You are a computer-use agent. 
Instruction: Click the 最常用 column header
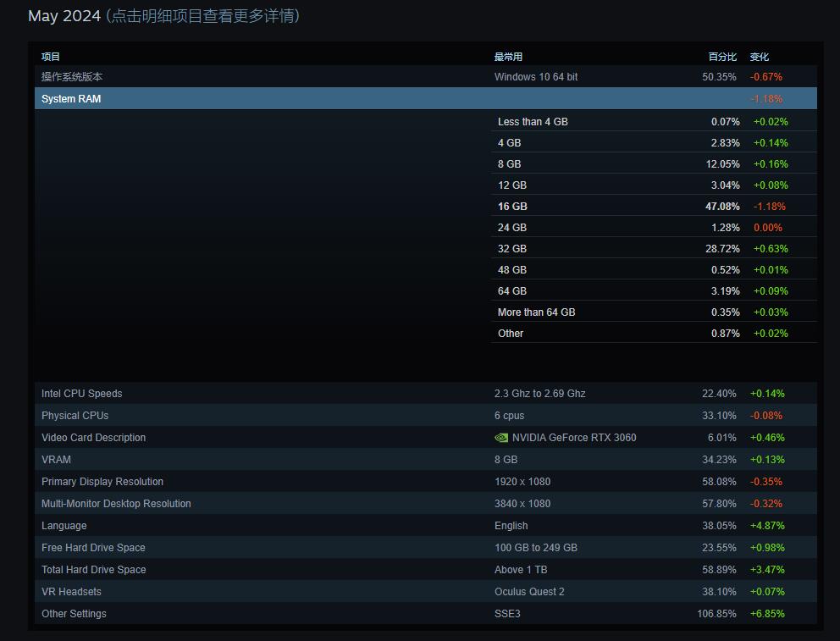pyautogui.click(x=508, y=57)
